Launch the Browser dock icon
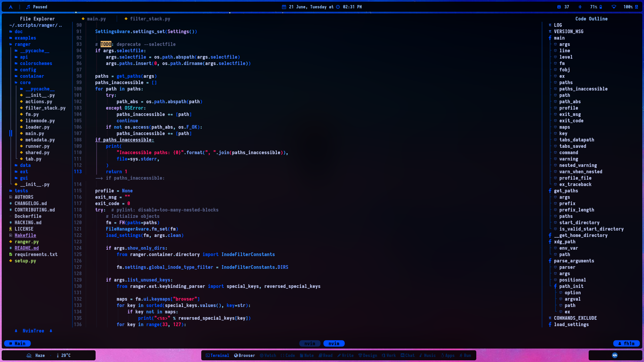This screenshot has width=644, height=362. [x=245, y=355]
